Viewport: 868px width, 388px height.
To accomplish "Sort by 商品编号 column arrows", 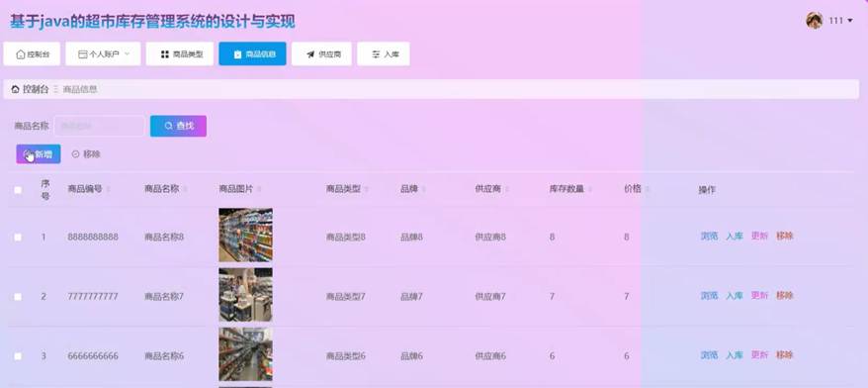I will (109, 189).
